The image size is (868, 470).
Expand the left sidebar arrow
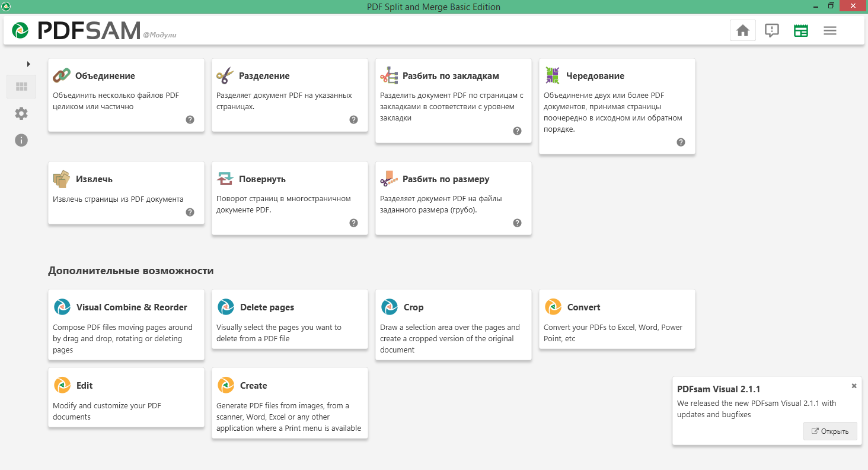click(x=28, y=63)
